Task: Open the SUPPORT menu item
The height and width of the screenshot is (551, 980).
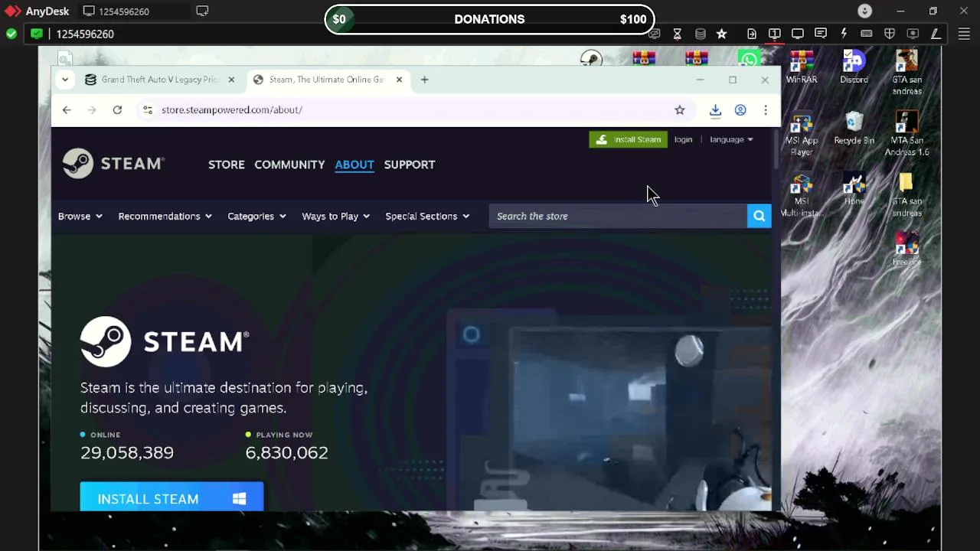Action: click(410, 165)
